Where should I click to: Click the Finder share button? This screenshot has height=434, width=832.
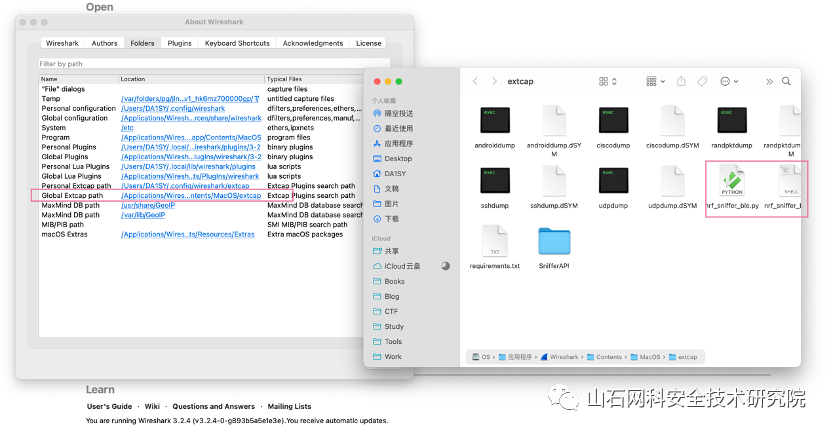681,81
